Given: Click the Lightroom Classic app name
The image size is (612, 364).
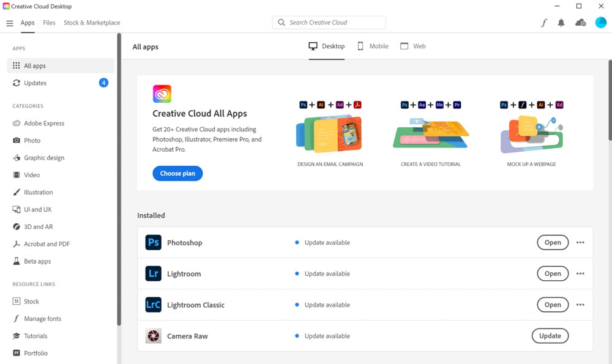Looking at the screenshot, I should click(196, 305).
